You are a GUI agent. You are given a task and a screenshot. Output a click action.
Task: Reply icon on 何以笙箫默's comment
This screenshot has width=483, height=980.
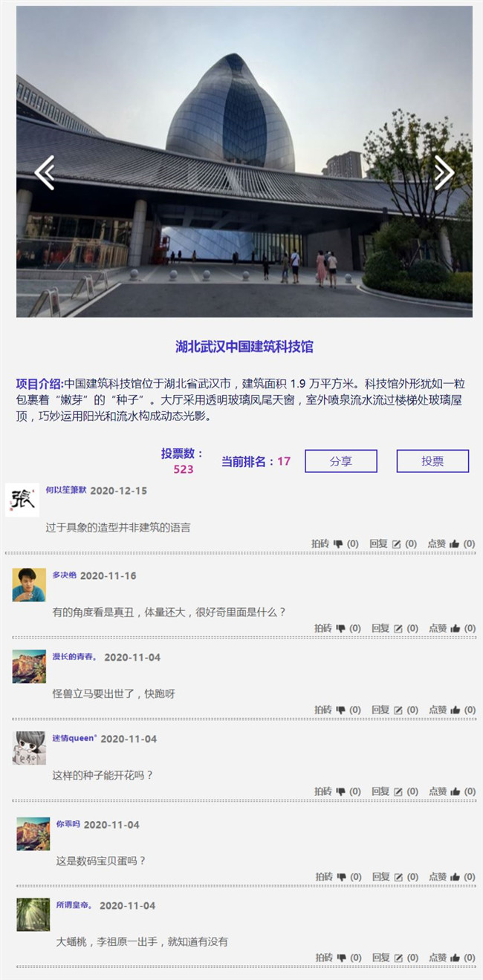(x=397, y=544)
